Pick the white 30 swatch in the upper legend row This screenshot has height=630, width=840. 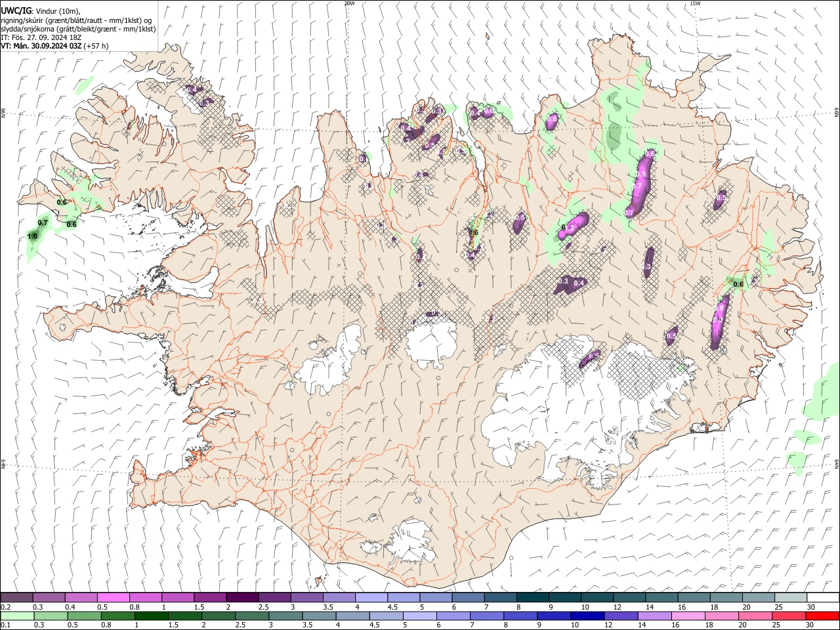(x=822, y=597)
